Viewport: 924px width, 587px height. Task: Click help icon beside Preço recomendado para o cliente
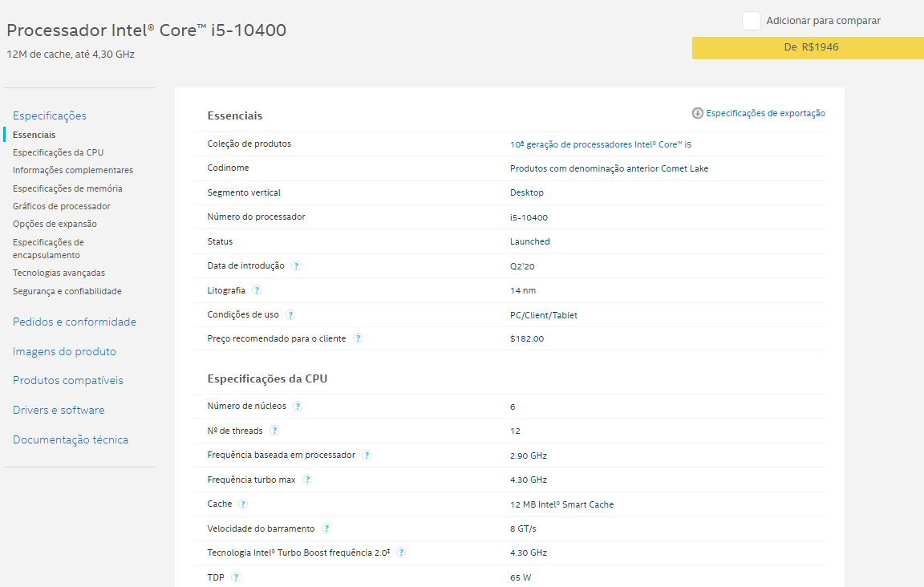[357, 338]
